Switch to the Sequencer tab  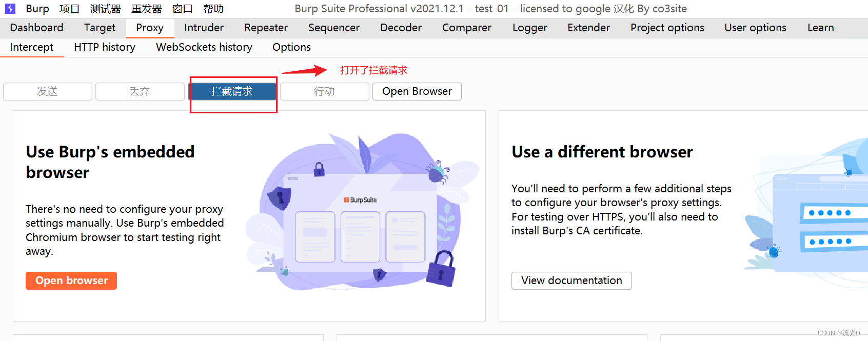click(334, 28)
